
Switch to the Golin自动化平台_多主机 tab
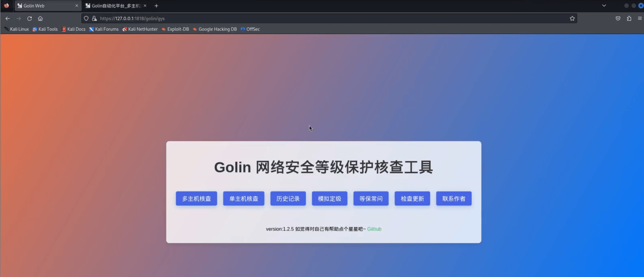pos(116,6)
